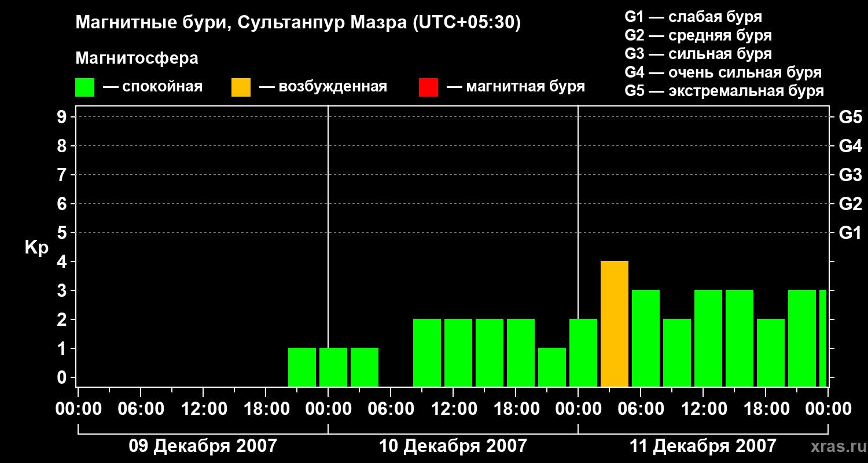868x463 pixels.
Task: Click the «11 Декабря 2007» date label
Action: click(x=703, y=446)
